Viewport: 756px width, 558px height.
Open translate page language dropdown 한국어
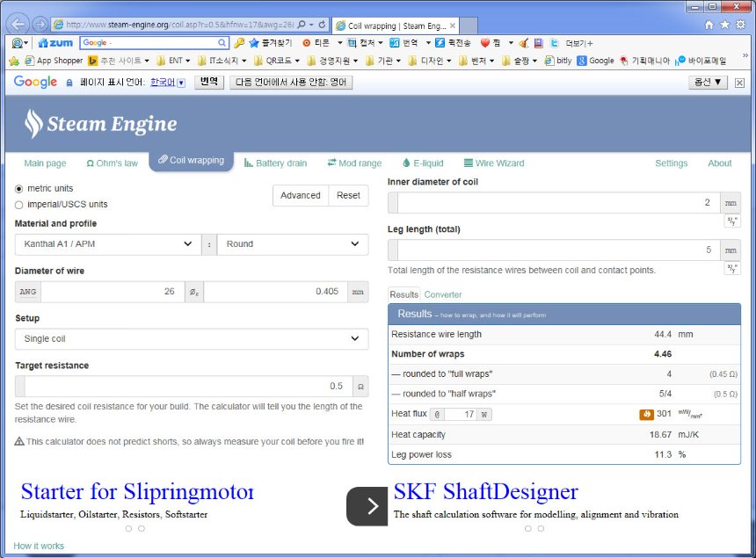tap(167, 83)
